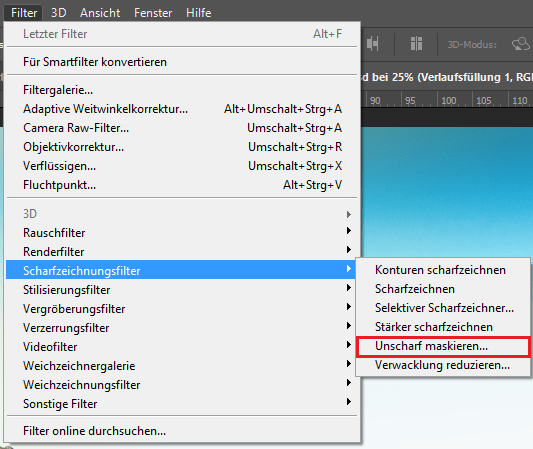The image size is (533, 449).
Task: Select Verwacklung reduzieren entry
Action: coord(443,365)
